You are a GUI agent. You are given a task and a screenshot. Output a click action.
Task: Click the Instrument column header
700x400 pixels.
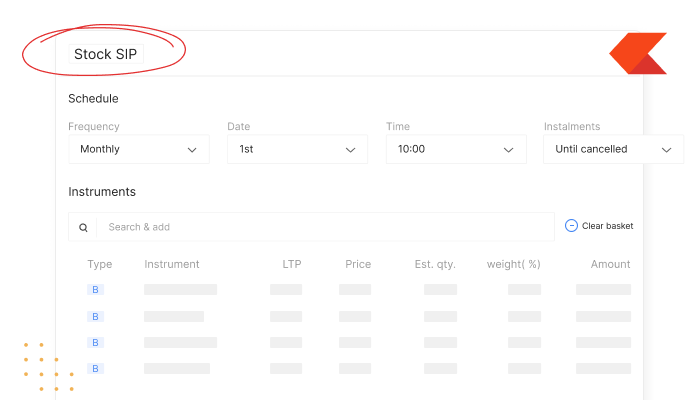(172, 264)
